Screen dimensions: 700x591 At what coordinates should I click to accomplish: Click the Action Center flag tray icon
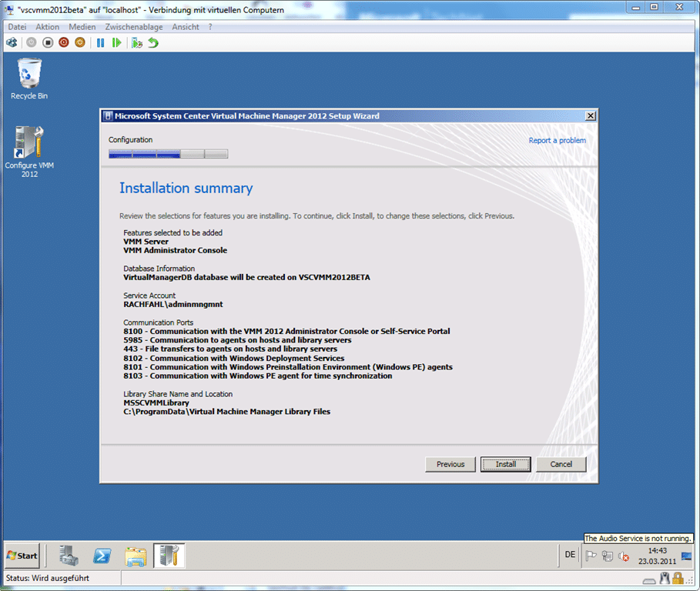591,556
